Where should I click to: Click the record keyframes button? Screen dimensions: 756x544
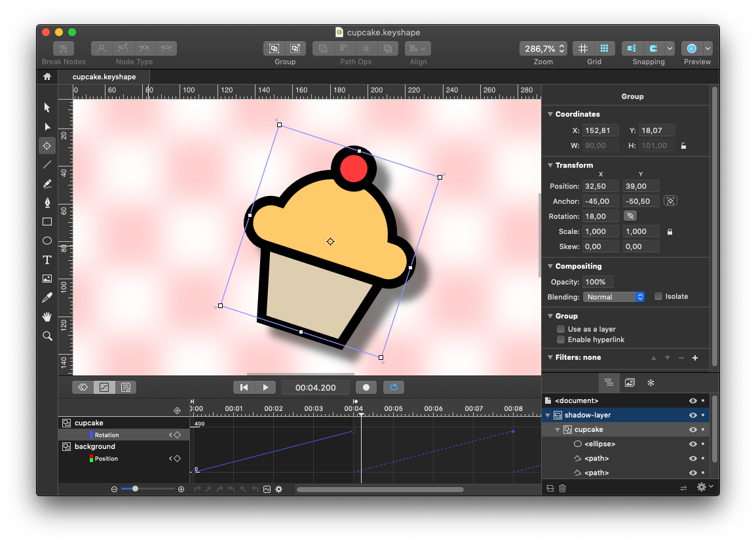[366, 387]
